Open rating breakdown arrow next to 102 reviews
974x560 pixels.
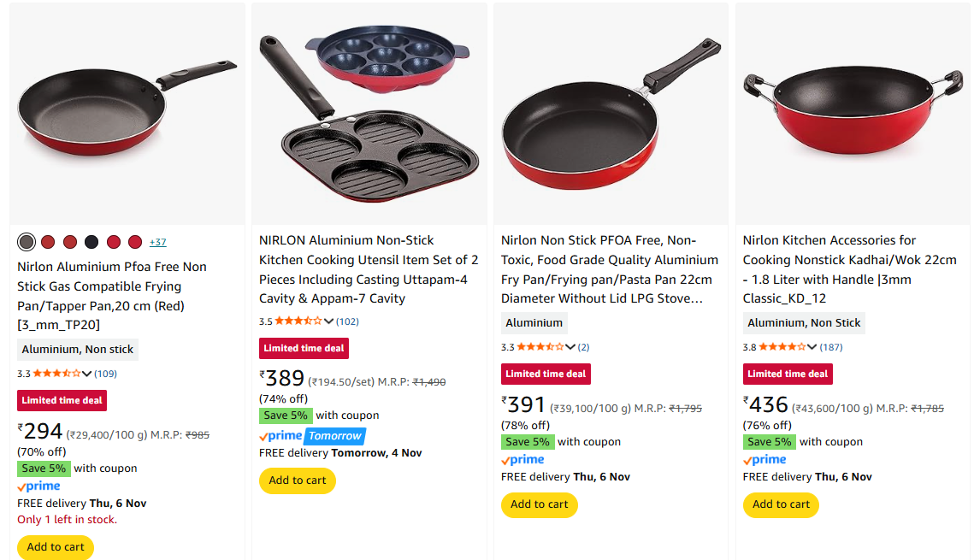tap(328, 321)
